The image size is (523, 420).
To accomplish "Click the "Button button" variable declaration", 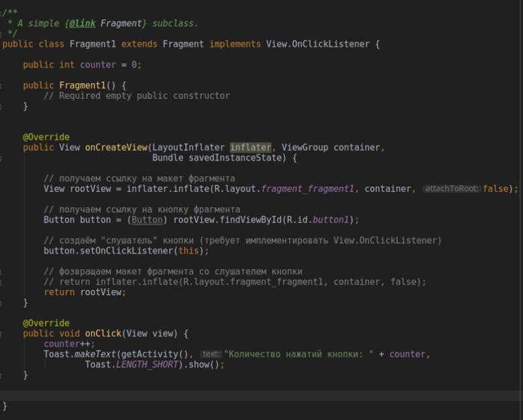I will [x=77, y=220].
